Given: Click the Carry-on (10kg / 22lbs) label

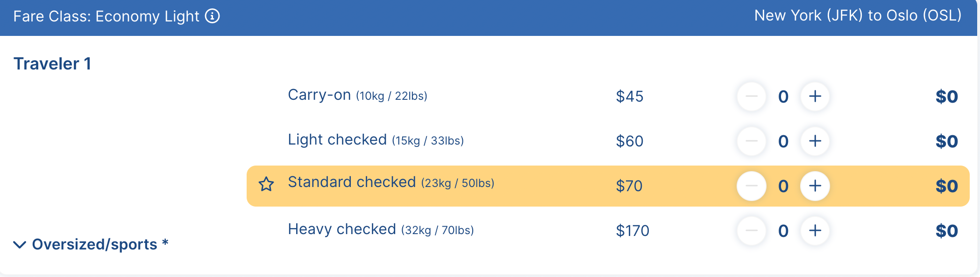Looking at the screenshot, I should 357,95.
